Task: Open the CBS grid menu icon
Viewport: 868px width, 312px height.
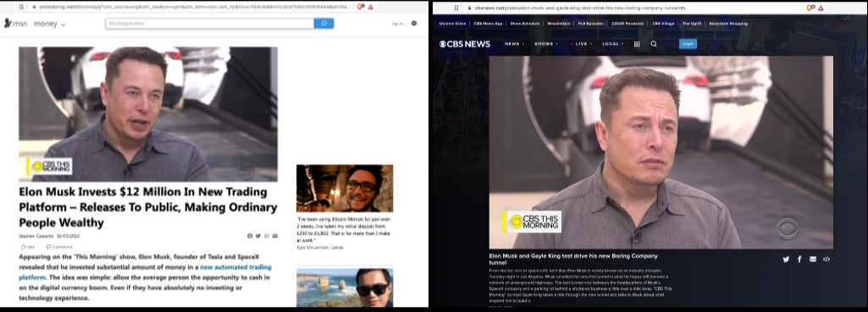Action: 637,44
